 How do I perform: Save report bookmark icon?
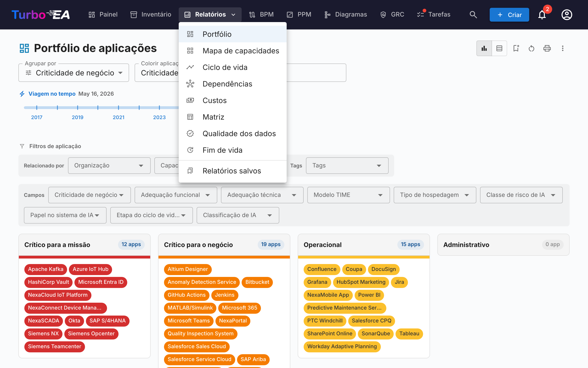coord(516,48)
